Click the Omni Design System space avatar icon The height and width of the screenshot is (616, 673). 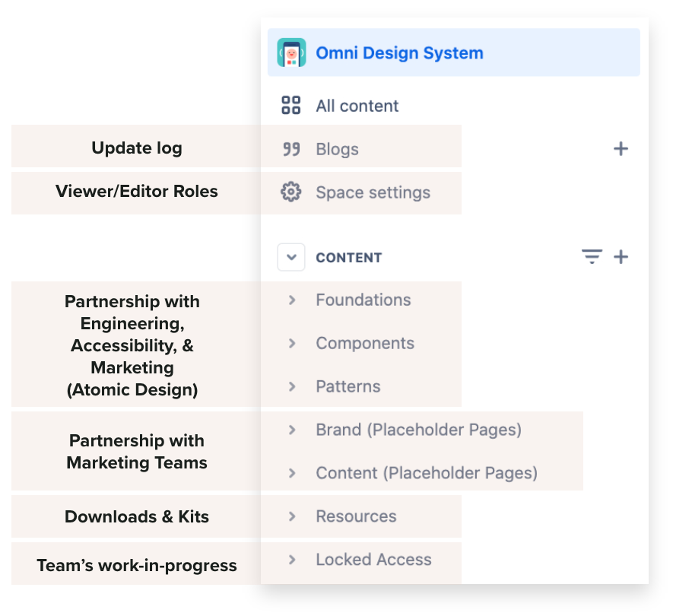coord(291,52)
